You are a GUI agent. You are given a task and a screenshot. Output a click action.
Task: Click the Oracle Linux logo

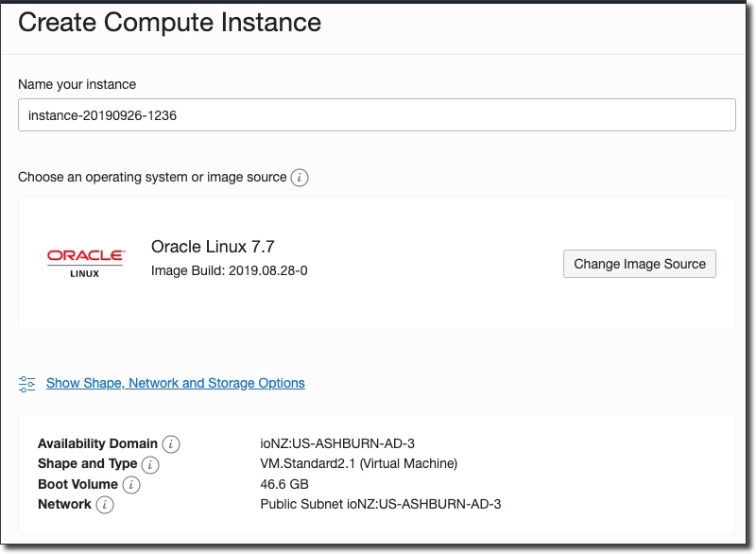point(85,262)
